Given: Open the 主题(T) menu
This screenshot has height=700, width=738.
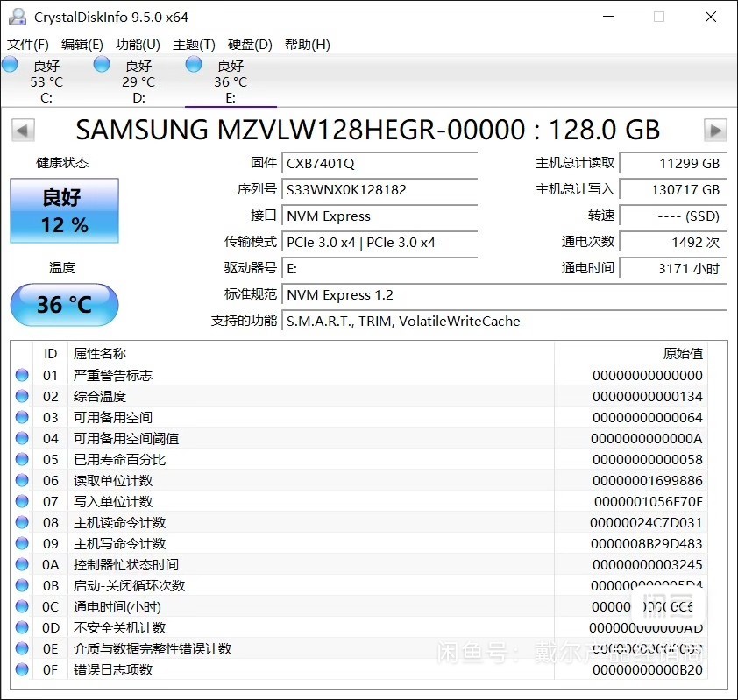Looking at the screenshot, I should pyautogui.click(x=194, y=44).
